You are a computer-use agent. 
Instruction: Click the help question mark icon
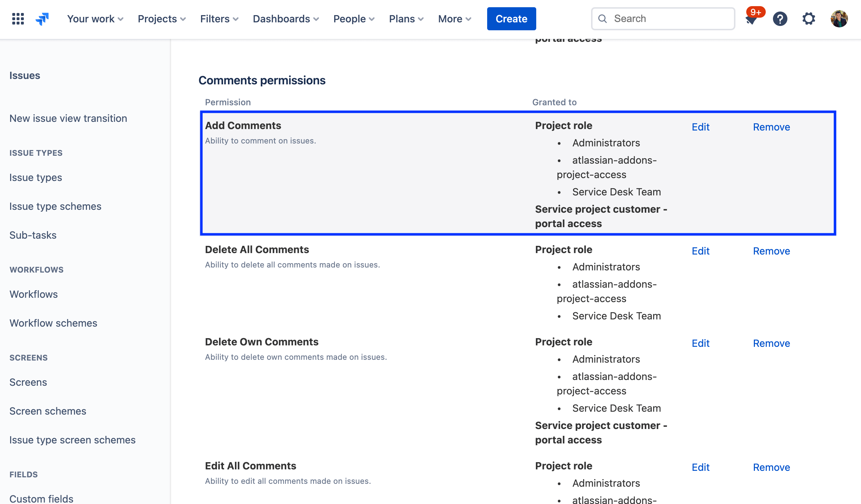pyautogui.click(x=780, y=19)
